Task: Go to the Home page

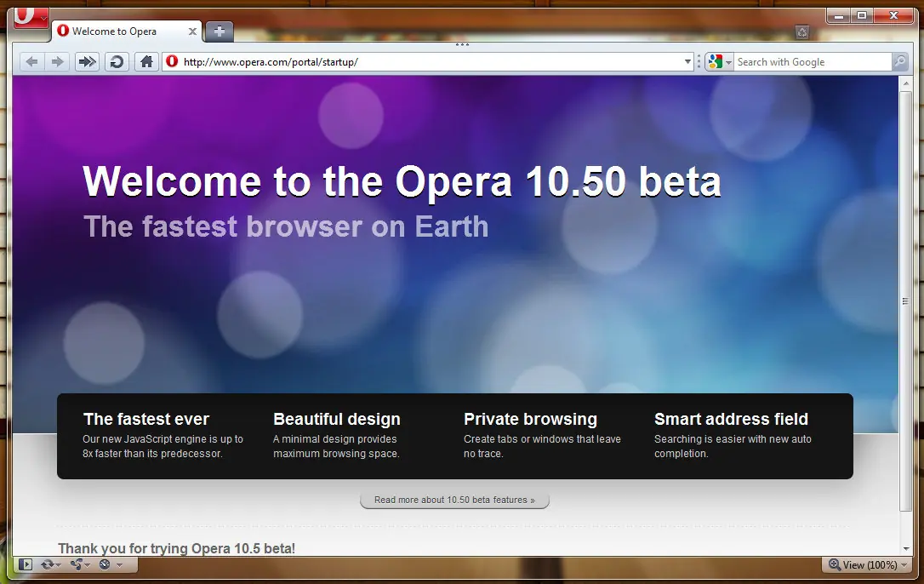Action: pos(146,62)
